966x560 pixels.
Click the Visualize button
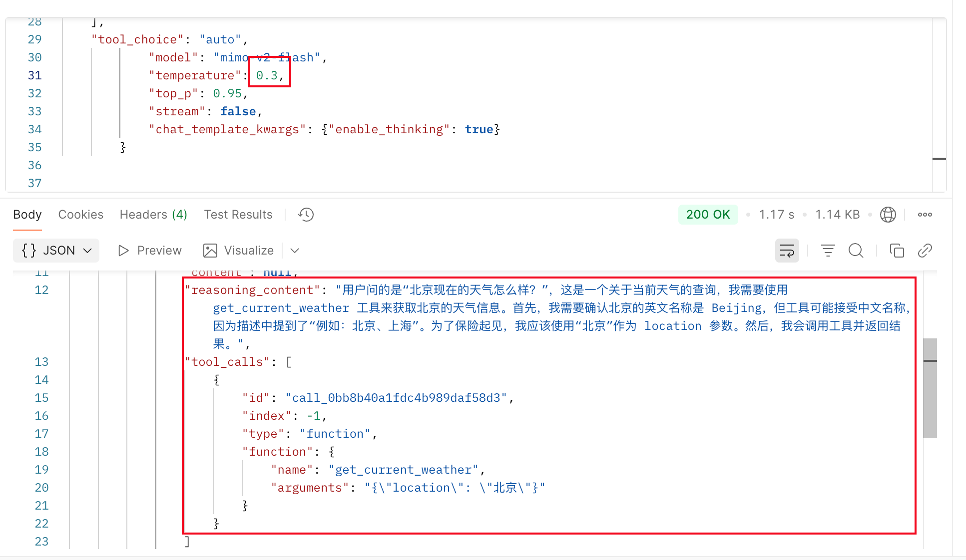click(239, 251)
